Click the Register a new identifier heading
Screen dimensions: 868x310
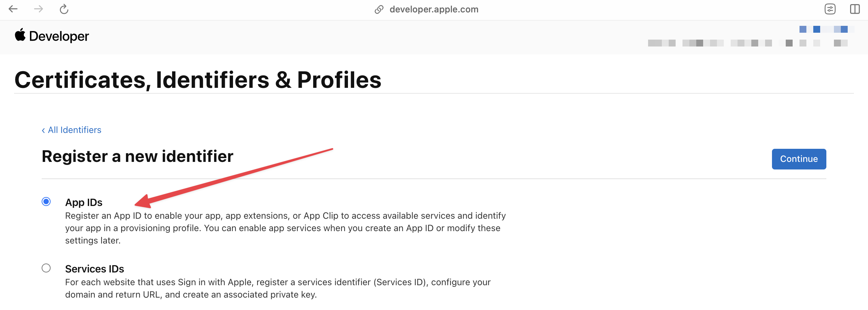tap(137, 156)
